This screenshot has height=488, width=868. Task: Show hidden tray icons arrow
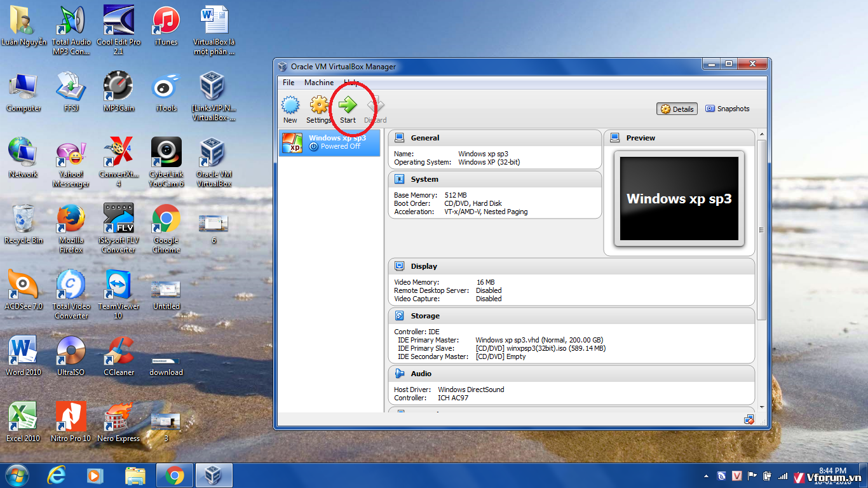[707, 476]
